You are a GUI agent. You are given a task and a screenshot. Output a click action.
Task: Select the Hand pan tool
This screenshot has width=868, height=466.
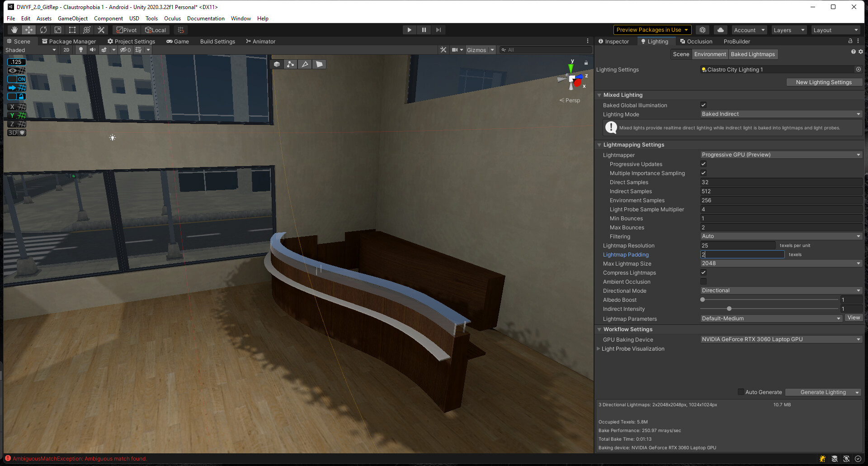(x=14, y=29)
